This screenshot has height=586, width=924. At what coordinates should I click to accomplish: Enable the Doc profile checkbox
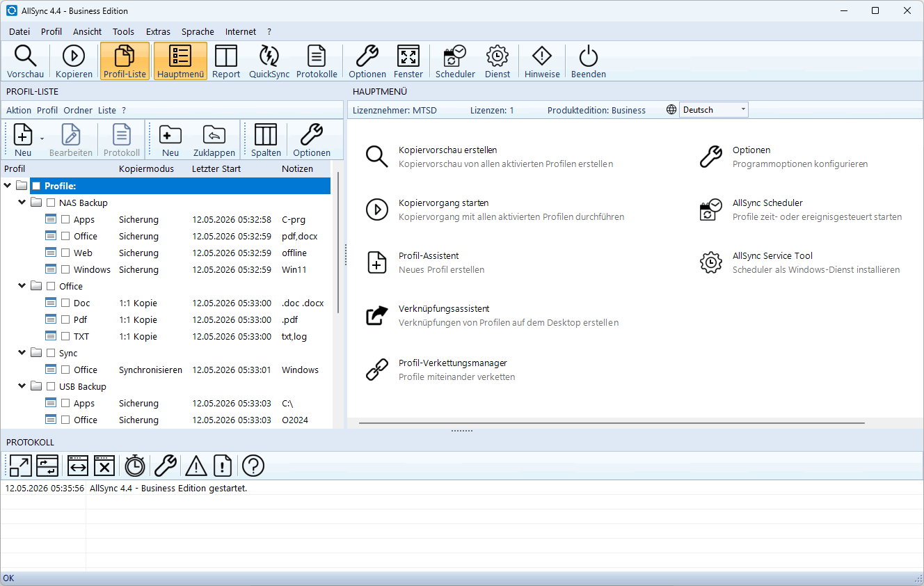(x=65, y=303)
